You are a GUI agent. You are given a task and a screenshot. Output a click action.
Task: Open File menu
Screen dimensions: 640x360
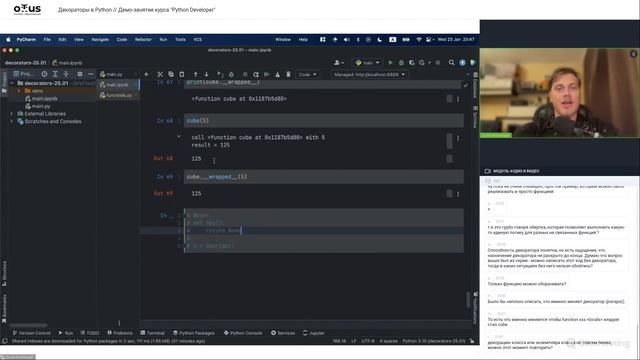point(47,40)
